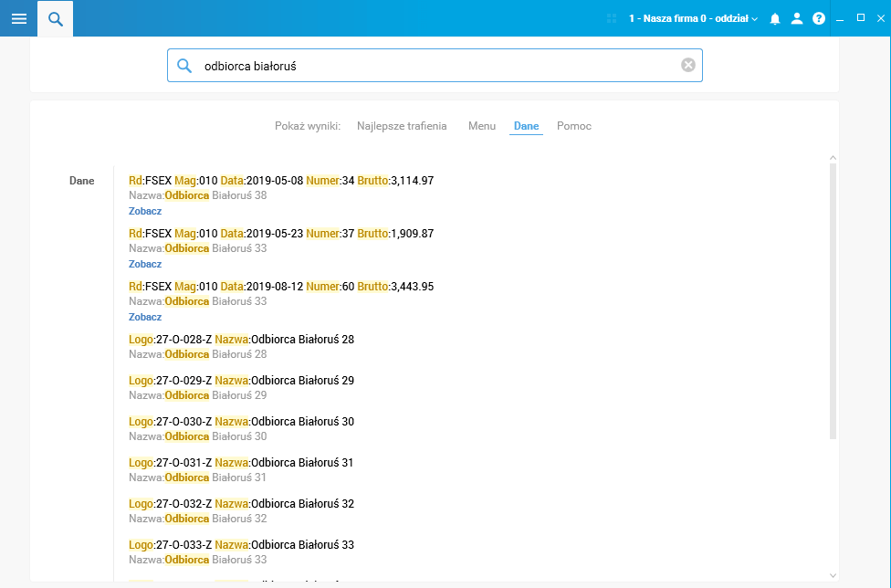Viewport: 891px width, 588px height.
Task: Switch to Najlepsze trafienia results tab
Action: point(402,126)
